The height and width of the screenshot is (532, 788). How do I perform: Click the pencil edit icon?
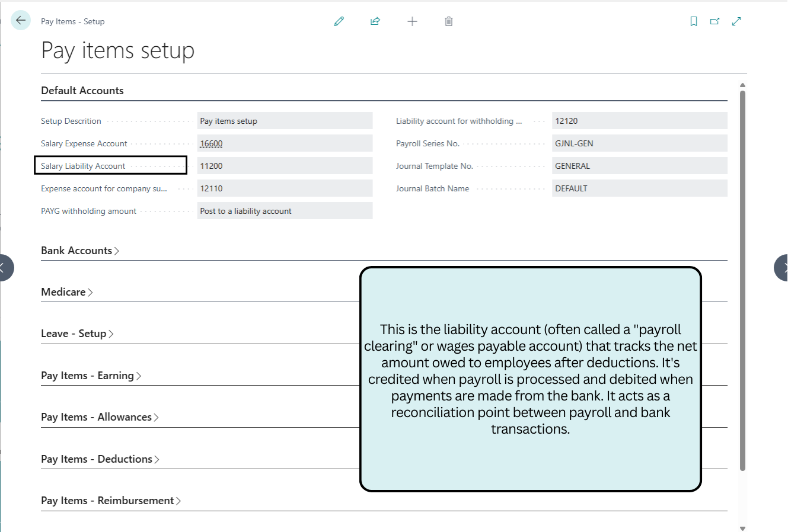tap(339, 21)
